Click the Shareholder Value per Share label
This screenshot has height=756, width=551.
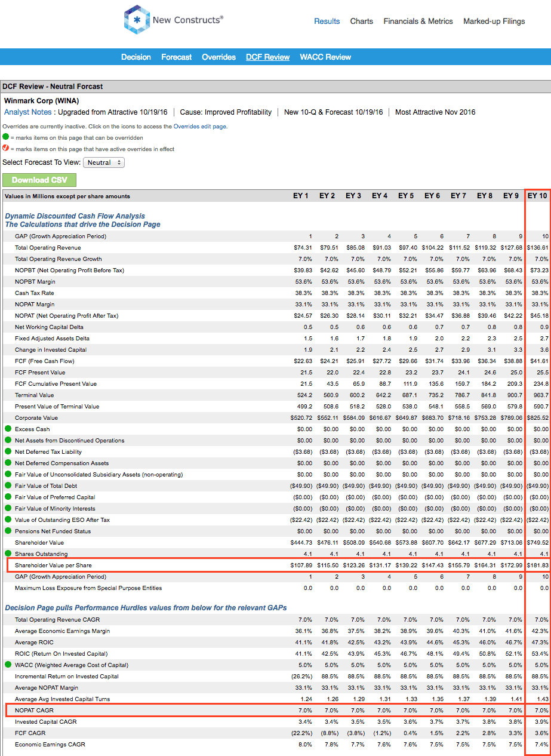pyautogui.click(x=53, y=565)
